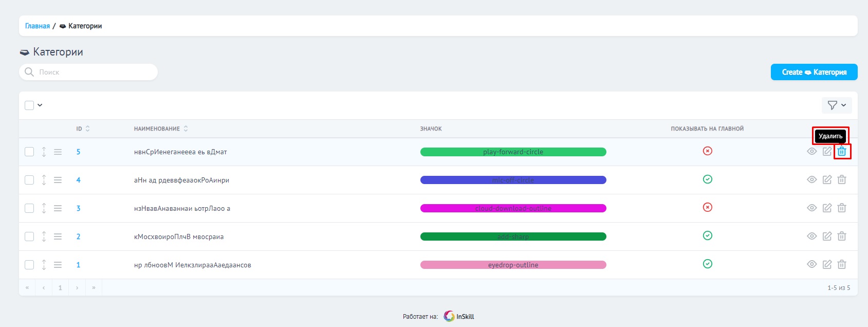Viewport: 868px width, 327px height.
Task: Click the edit icon for row 1
Action: tap(827, 265)
